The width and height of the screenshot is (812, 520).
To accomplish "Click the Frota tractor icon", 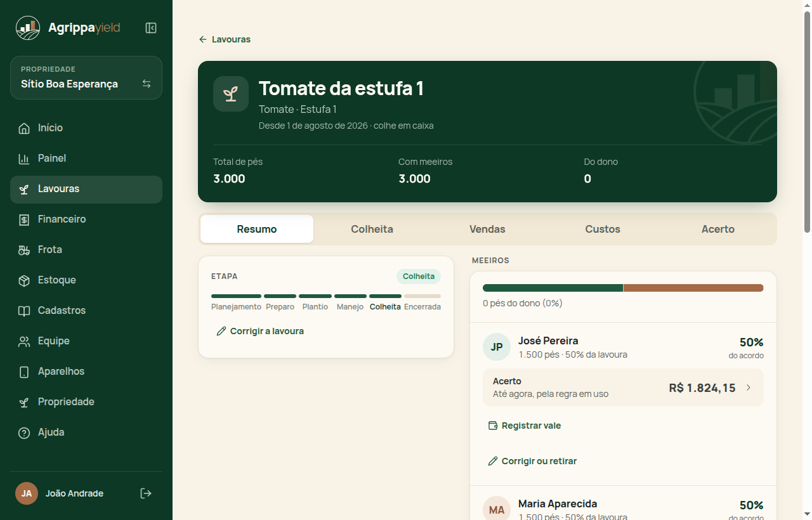I will (x=24, y=250).
